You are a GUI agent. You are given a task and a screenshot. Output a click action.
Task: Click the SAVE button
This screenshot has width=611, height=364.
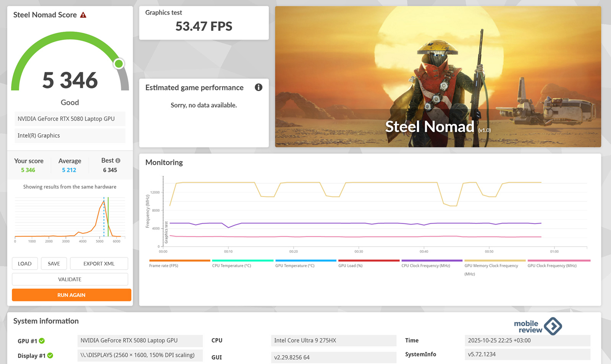point(54,264)
